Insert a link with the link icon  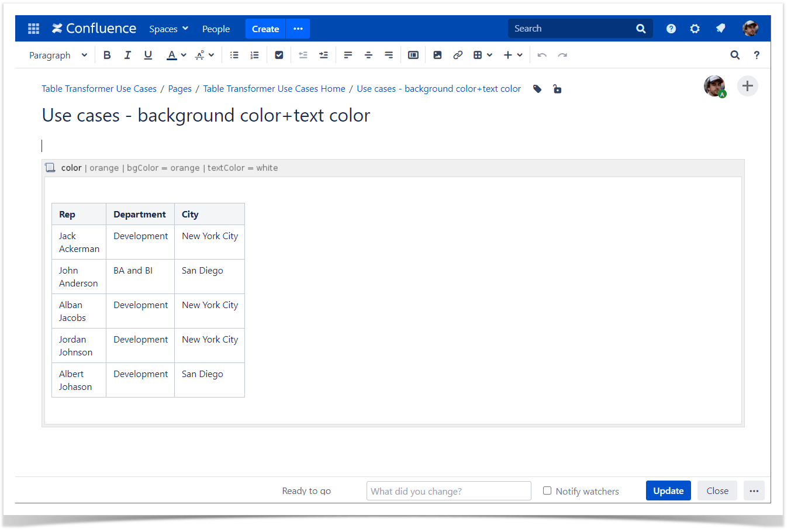[x=458, y=54]
